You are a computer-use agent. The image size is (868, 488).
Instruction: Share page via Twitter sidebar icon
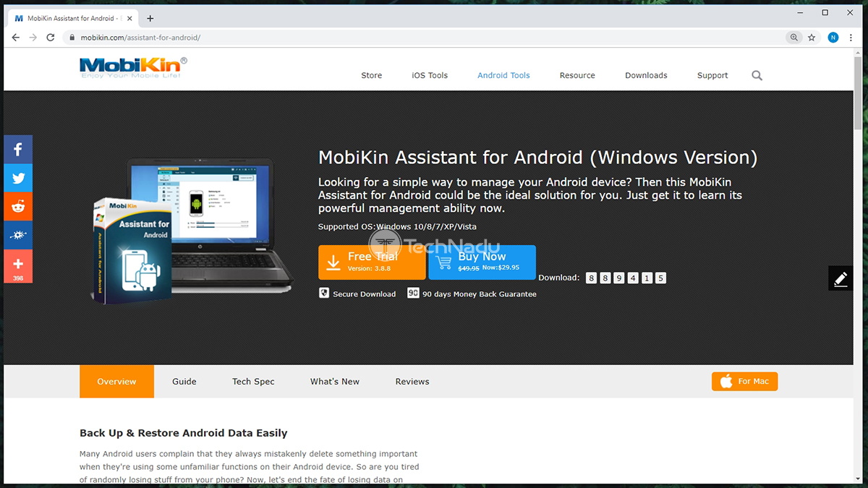18,179
